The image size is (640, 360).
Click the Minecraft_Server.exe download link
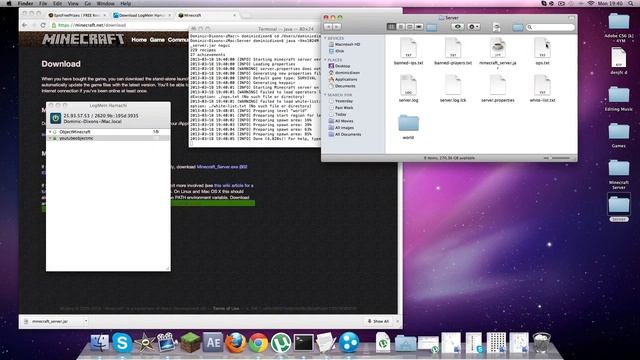click(222, 167)
